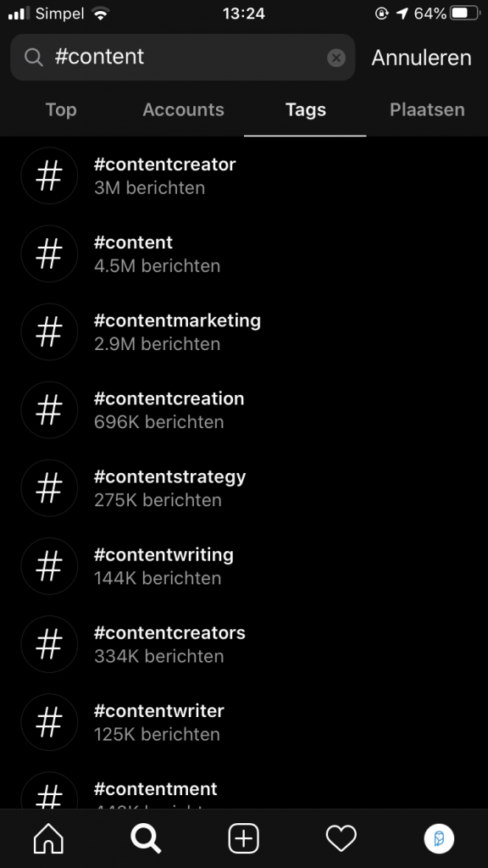Create a new post with plus icon
The image size is (488, 868).
pos(243,838)
